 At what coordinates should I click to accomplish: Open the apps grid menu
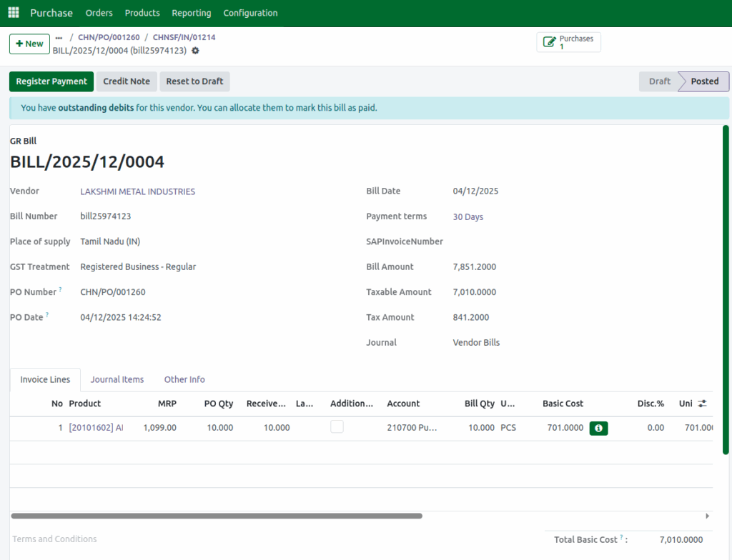(x=13, y=12)
